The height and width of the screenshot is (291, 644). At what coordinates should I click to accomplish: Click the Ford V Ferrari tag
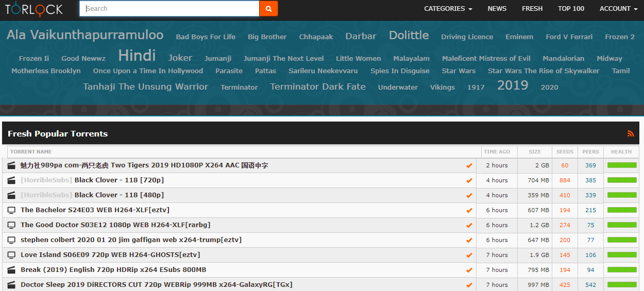569,37
